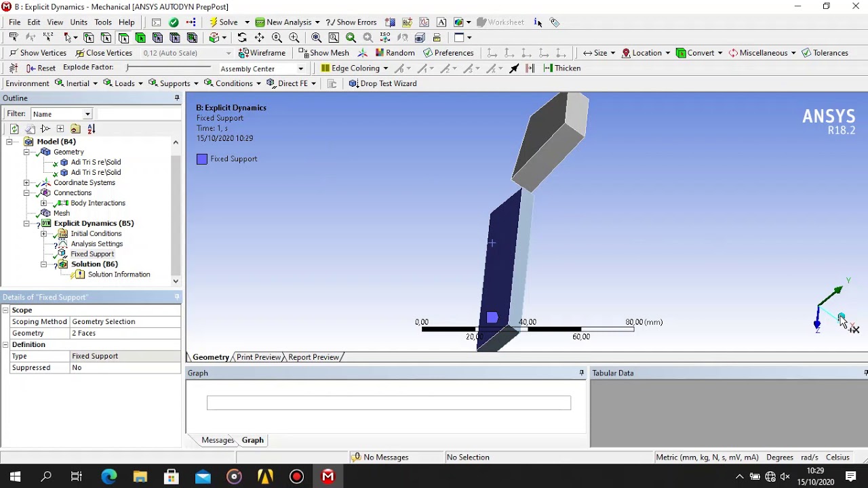Expand the Coordinate Systems tree node
Image resolution: width=868 pixels, height=488 pixels.
(x=26, y=182)
